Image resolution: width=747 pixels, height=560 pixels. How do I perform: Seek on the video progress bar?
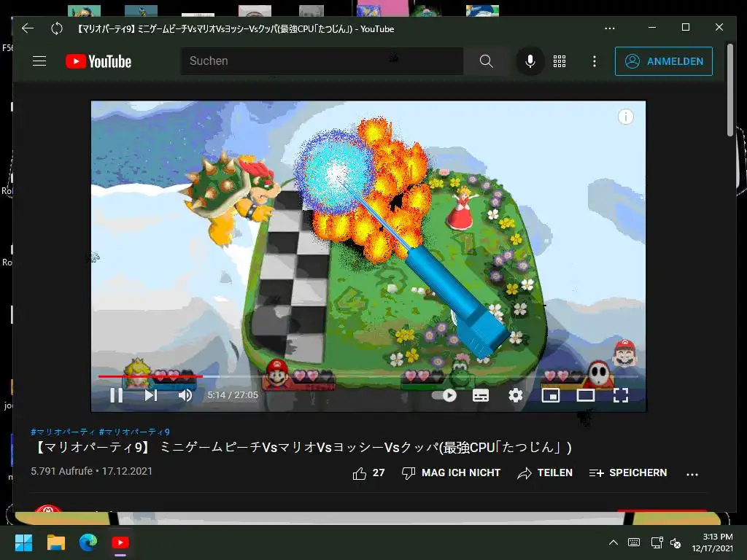click(368, 376)
